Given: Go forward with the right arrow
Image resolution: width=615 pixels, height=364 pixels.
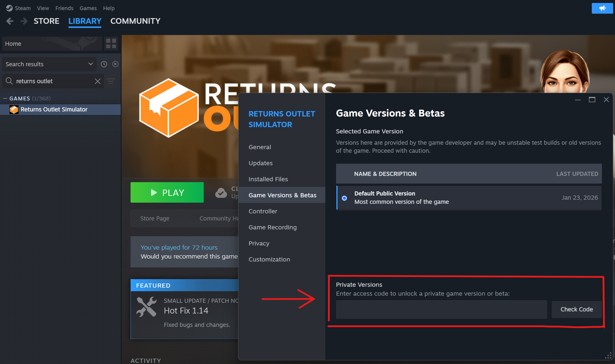Looking at the screenshot, I should click(x=24, y=21).
